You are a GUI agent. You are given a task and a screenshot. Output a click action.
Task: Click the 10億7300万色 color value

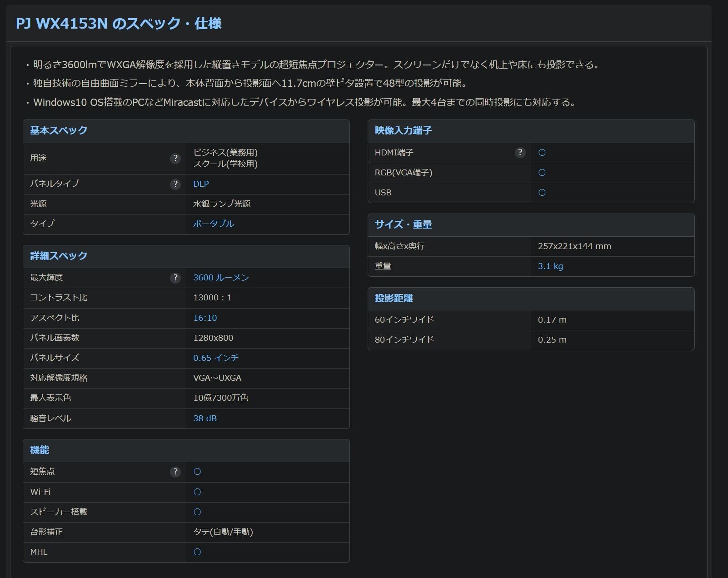pyautogui.click(x=221, y=398)
